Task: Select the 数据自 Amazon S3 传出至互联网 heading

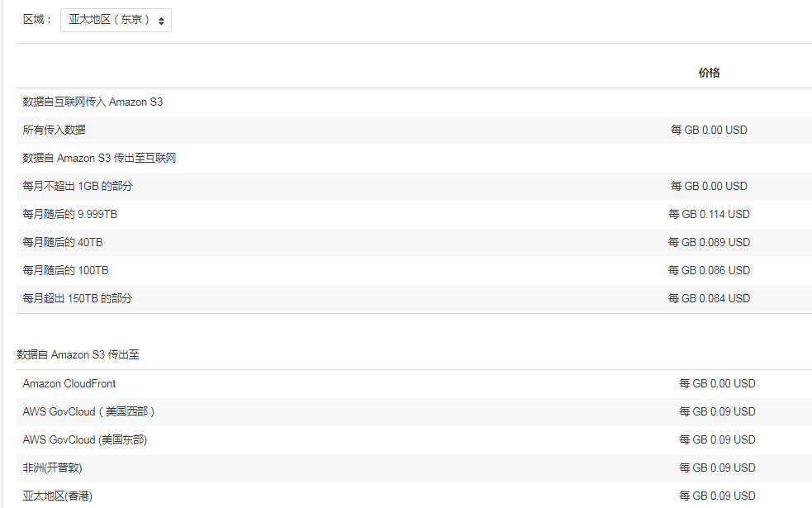Action: (99, 158)
